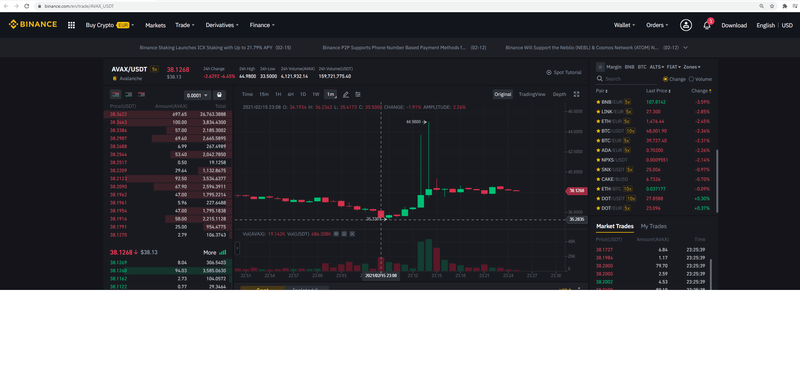Viewport: 800px width, 391px height.
Task: Select the chart drawing pencil tool
Action: pos(345,94)
